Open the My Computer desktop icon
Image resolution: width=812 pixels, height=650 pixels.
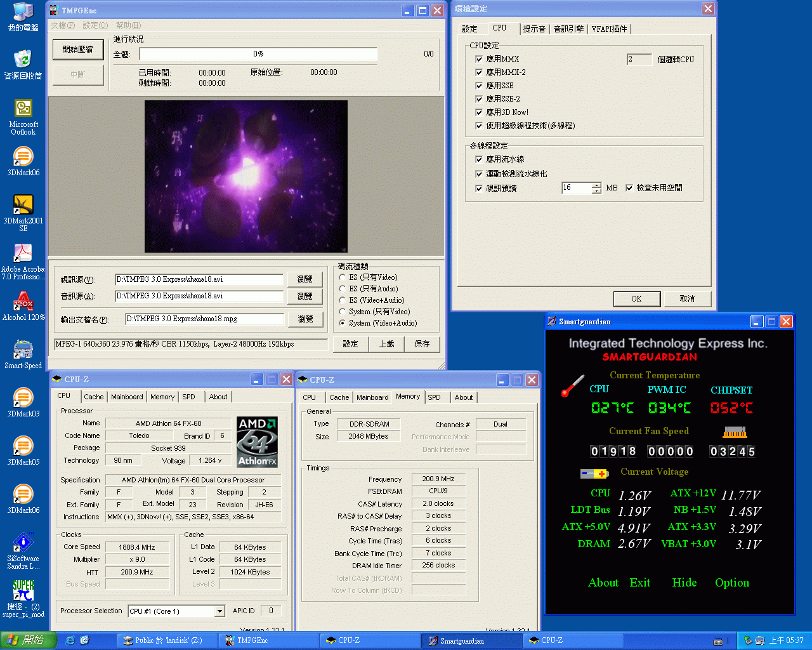click(x=23, y=17)
